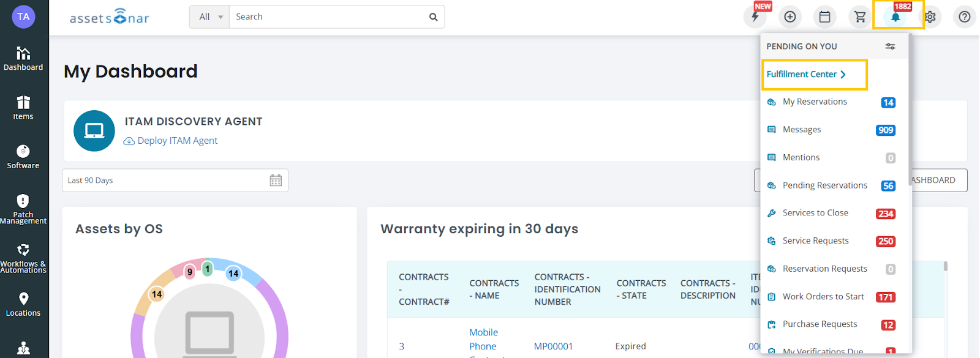
Task: Click the plus add-new icon
Action: coord(790,17)
